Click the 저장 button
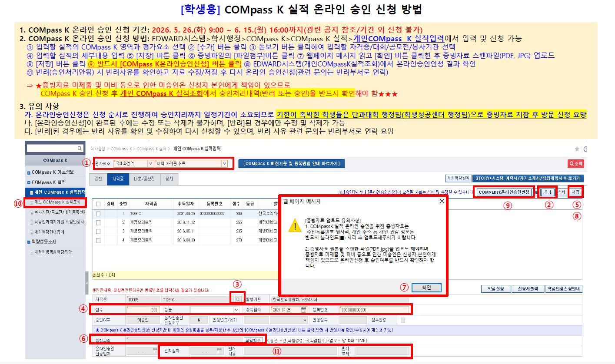The width and height of the screenshot is (615, 364). [x=575, y=192]
